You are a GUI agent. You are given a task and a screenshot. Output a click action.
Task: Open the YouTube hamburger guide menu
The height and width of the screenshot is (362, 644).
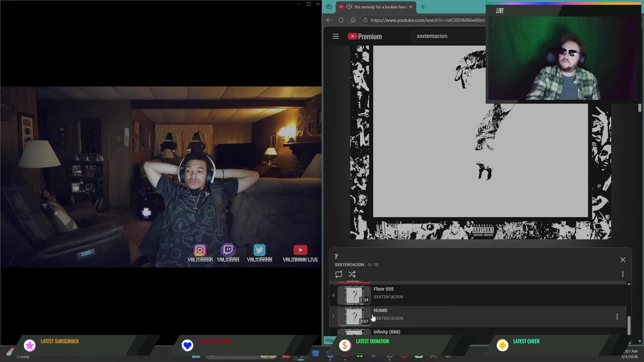tap(336, 36)
